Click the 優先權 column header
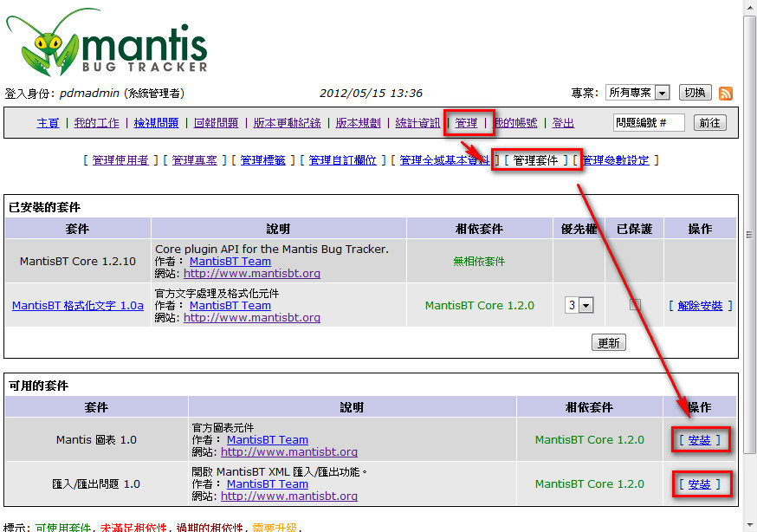 [579, 229]
